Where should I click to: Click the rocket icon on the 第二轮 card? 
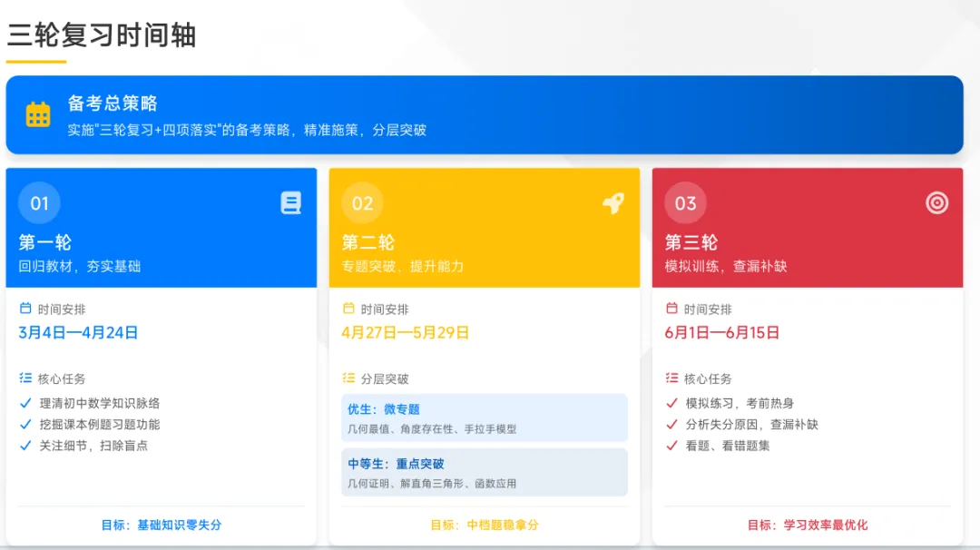pos(613,203)
